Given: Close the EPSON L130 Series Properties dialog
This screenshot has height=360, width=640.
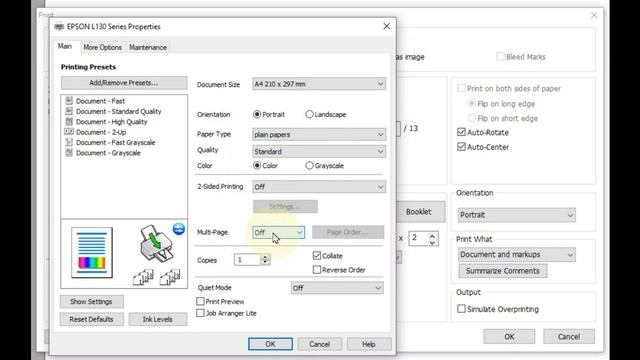Looking at the screenshot, I should coord(387,26).
